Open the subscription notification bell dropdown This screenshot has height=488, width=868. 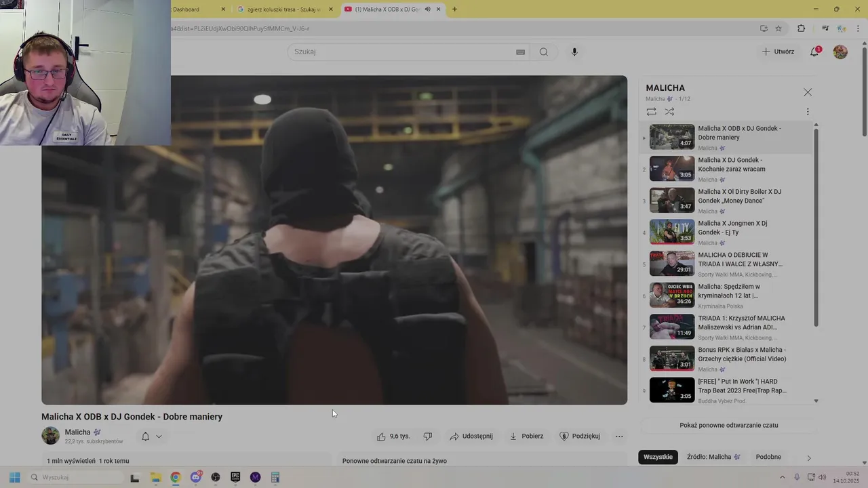point(151,436)
